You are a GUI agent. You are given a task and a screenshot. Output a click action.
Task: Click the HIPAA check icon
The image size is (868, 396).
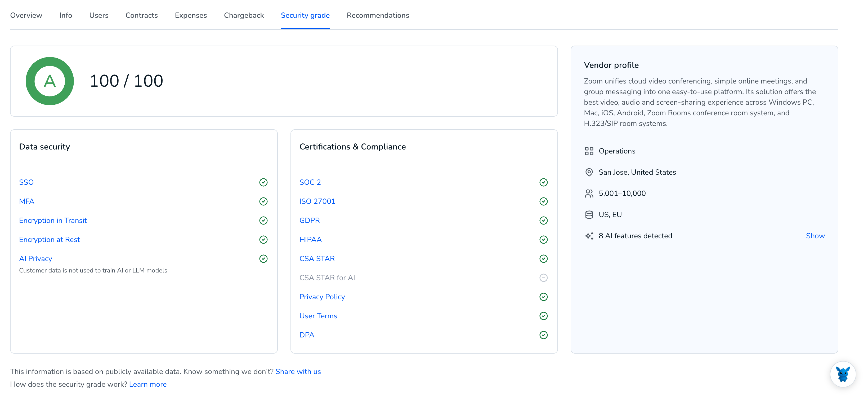pyautogui.click(x=544, y=240)
